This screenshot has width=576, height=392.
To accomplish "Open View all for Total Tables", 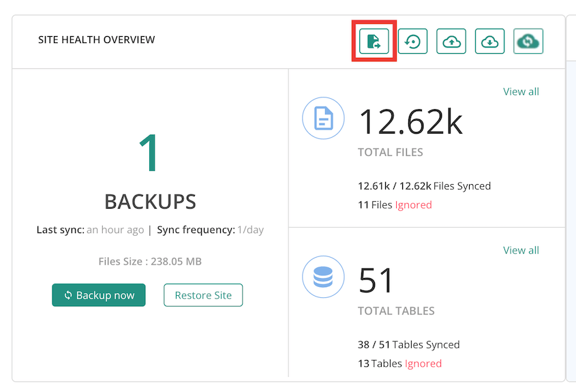I will (x=521, y=250).
